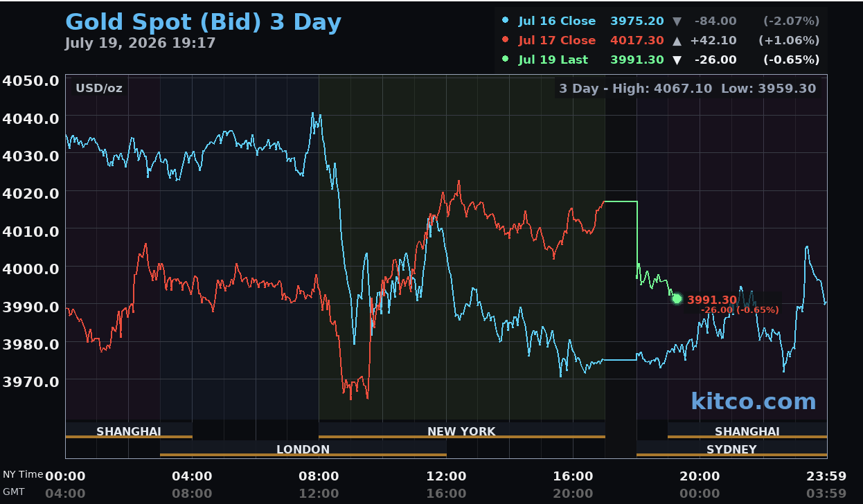Select the SYDNEY session bar
Viewport: 863px width, 504px height.
(x=731, y=449)
